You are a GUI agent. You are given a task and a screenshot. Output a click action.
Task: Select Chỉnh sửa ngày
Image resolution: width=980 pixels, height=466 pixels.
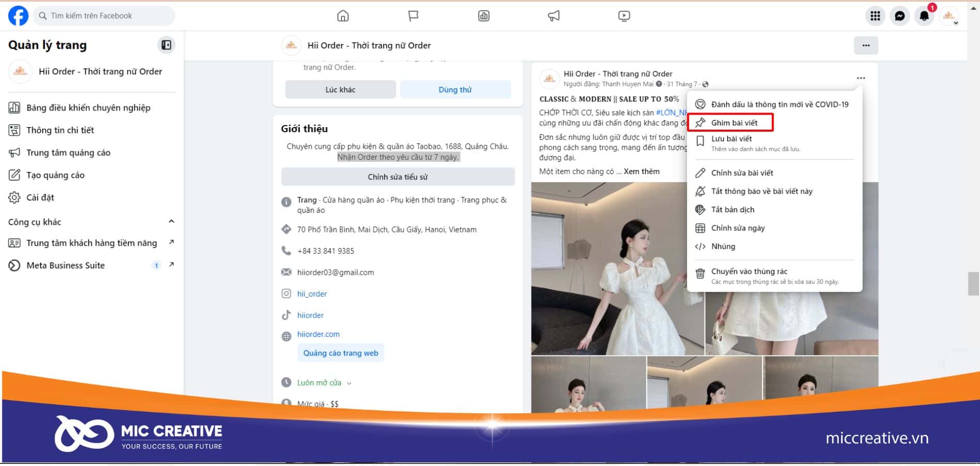tap(774, 228)
